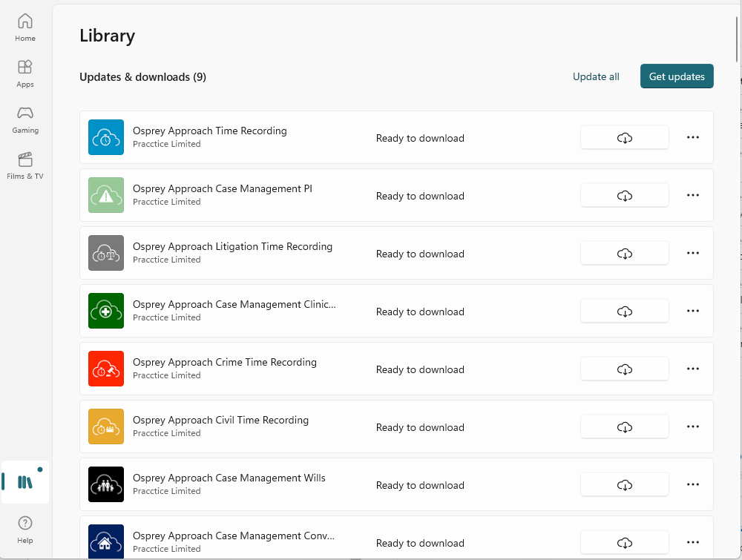Click the Osprey Approach Civil Time Recording title
Viewport: 742px width, 560px height.
220,420
